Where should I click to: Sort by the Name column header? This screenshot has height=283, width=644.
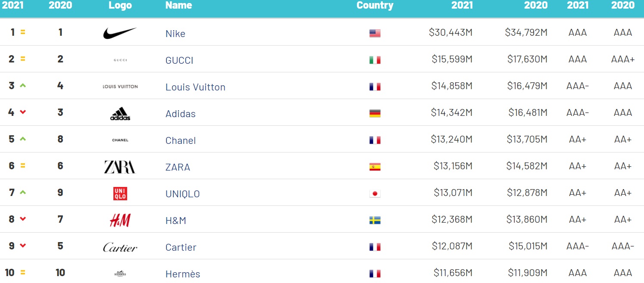tap(179, 5)
